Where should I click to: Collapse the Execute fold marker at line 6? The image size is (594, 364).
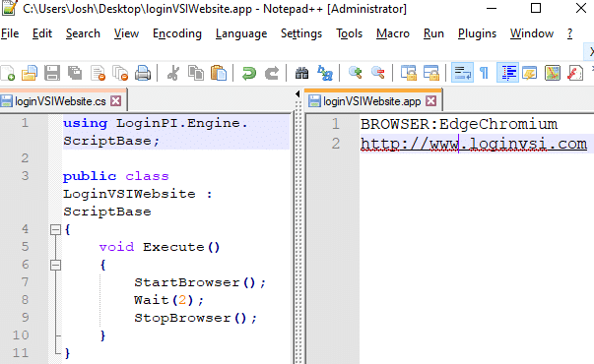click(x=55, y=265)
